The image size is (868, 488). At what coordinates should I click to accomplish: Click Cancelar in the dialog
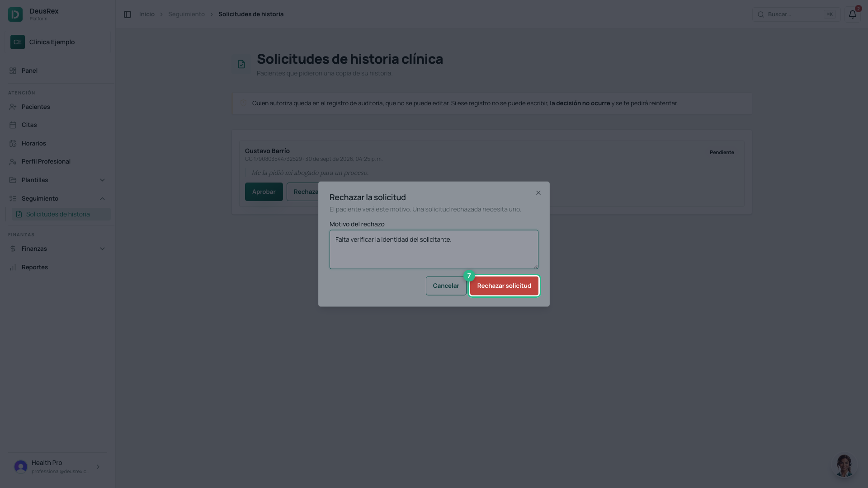pyautogui.click(x=446, y=286)
